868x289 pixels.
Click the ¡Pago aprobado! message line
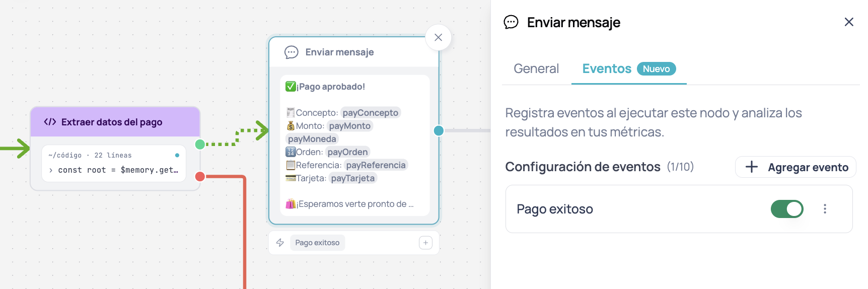pos(331,87)
